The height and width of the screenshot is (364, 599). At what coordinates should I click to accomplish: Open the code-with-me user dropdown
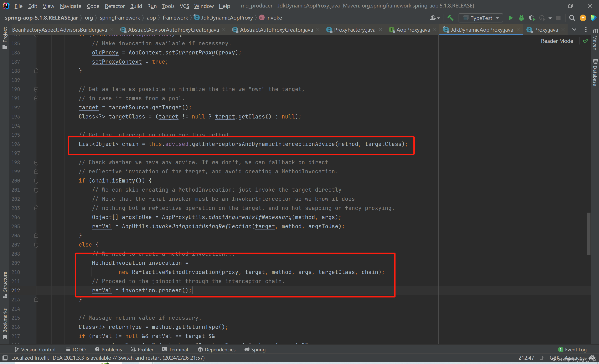click(435, 18)
